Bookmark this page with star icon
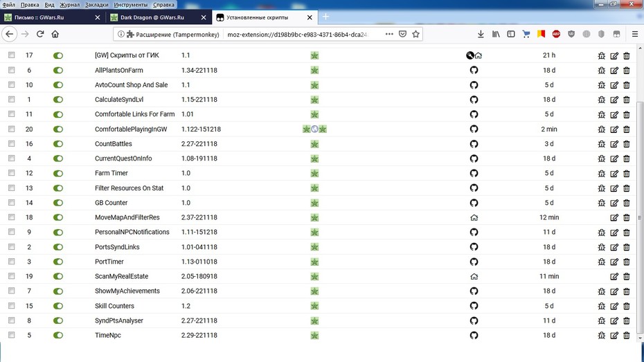The image size is (644, 362). 415,34
